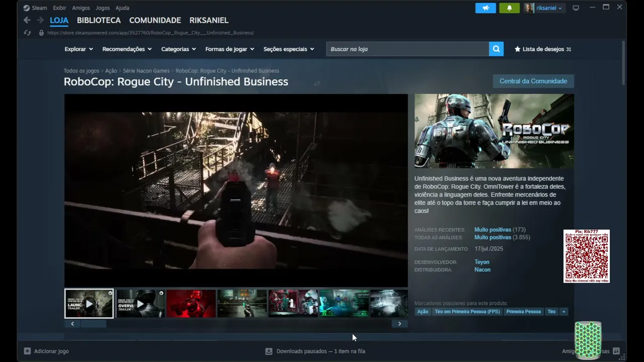Switch to the LOJA tab
The height and width of the screenshot is (362, 644).
(x=59, y=20)
